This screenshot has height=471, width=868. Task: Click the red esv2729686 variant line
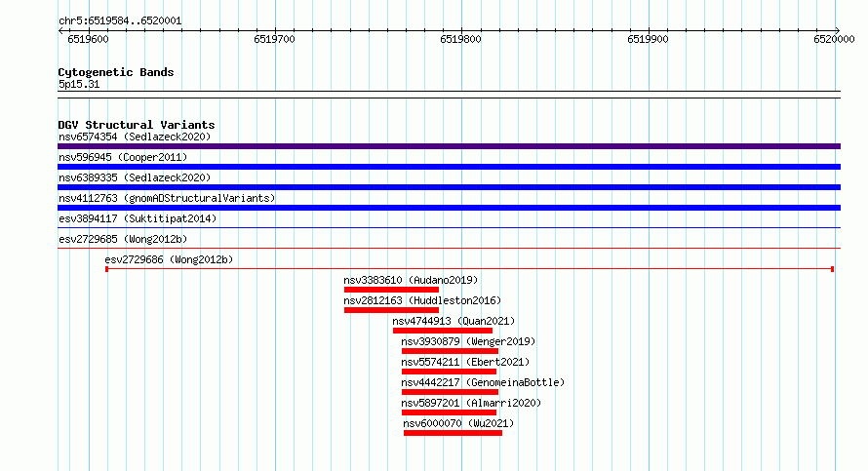click(469, 269)
